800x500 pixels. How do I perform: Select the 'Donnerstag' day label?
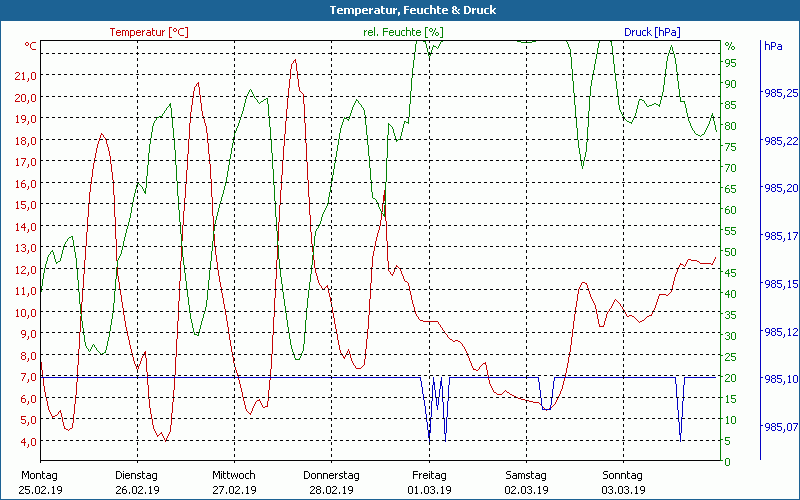[x=331, y=475]
